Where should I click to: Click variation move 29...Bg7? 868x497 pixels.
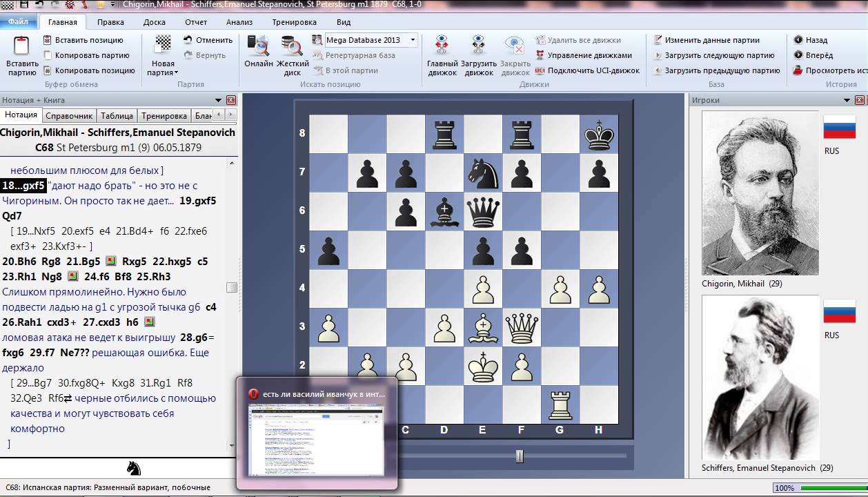[x=35, y=383]
